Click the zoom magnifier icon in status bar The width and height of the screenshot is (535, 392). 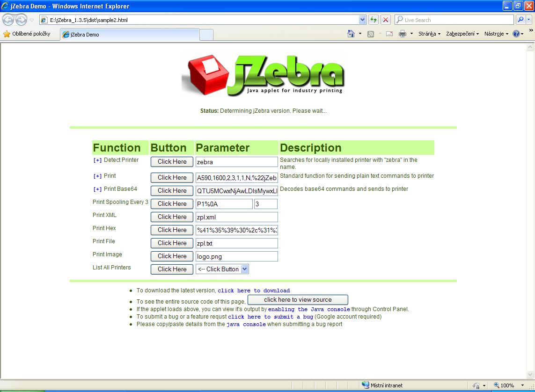(497, 385)
